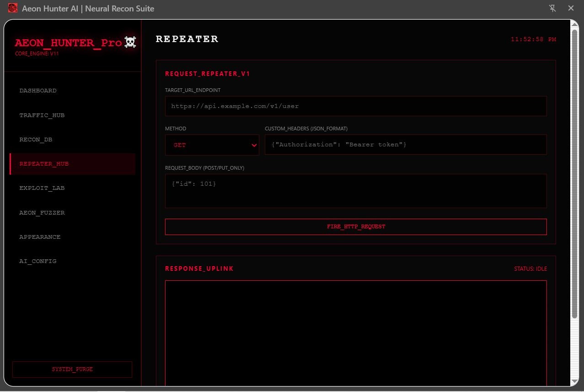Click the REQUEST_BODY text area
This screenshot has width=584, height=392.
coord(356,190)
